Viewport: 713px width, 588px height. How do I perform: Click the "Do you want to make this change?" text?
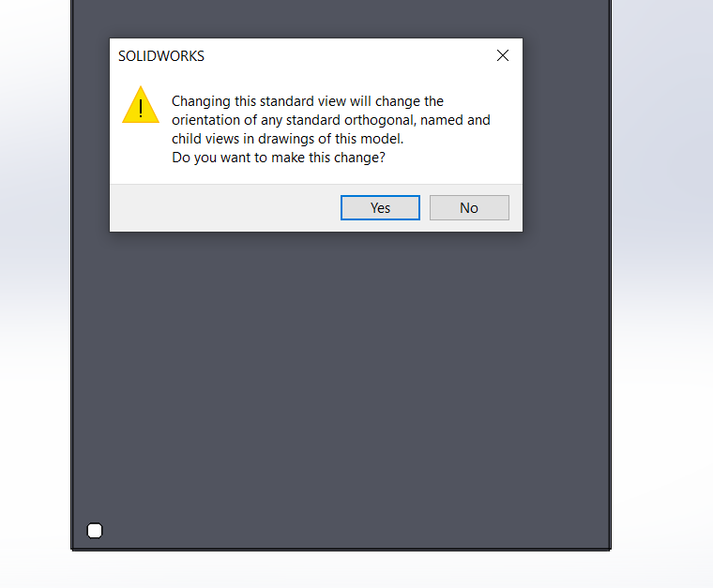point(279,158)
